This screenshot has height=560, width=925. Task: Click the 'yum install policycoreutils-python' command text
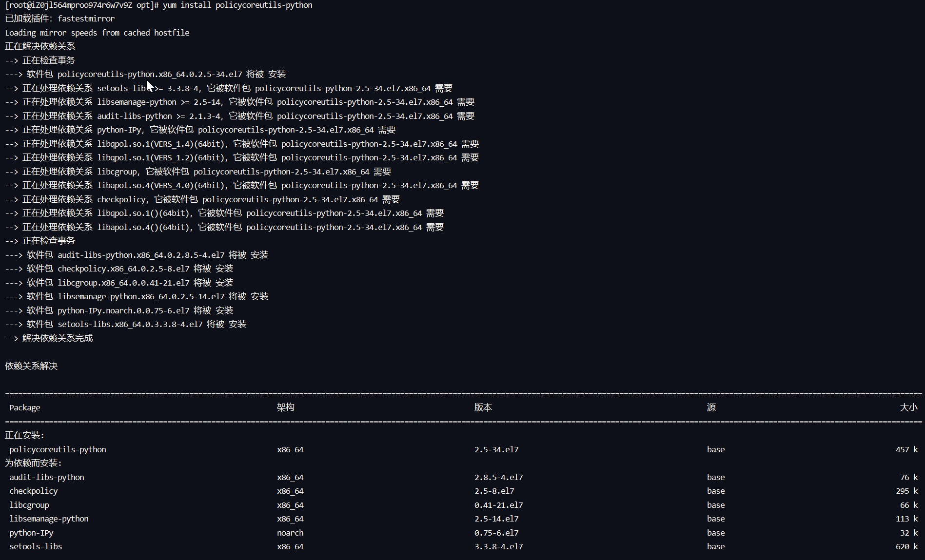click(237, 5)
